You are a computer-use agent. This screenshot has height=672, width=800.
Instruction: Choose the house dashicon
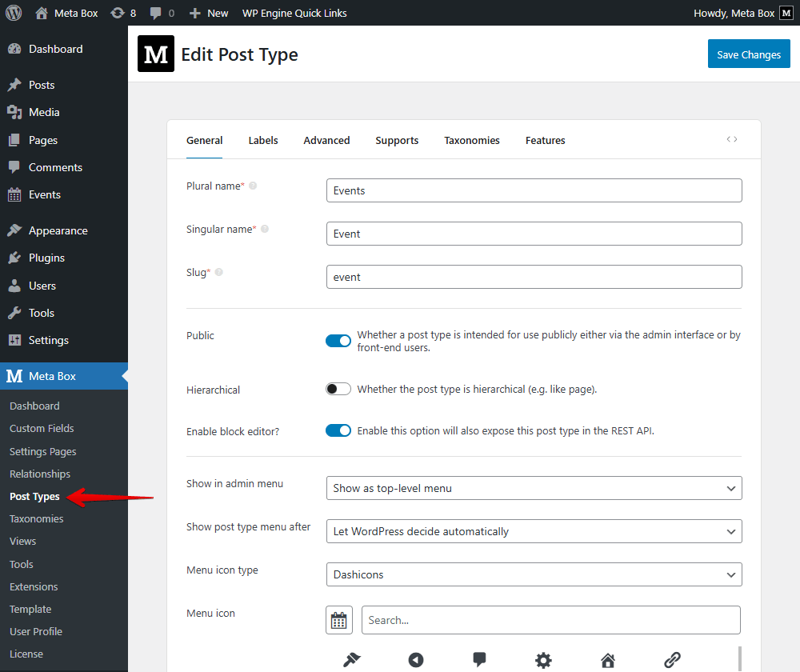608,660
